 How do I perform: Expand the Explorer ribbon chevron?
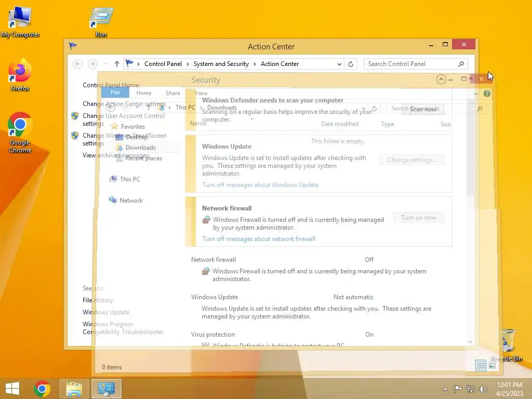pyautogui.click(x=476, y=94)
